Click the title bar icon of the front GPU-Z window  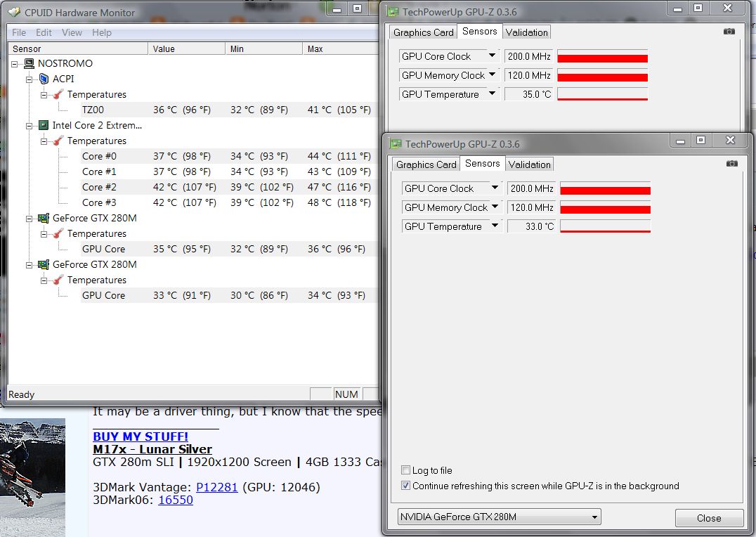point(396,144)
